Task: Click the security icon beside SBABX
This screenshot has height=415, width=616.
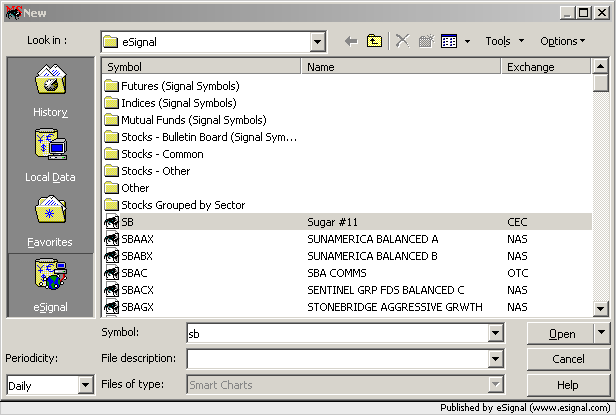Action: 112,256
